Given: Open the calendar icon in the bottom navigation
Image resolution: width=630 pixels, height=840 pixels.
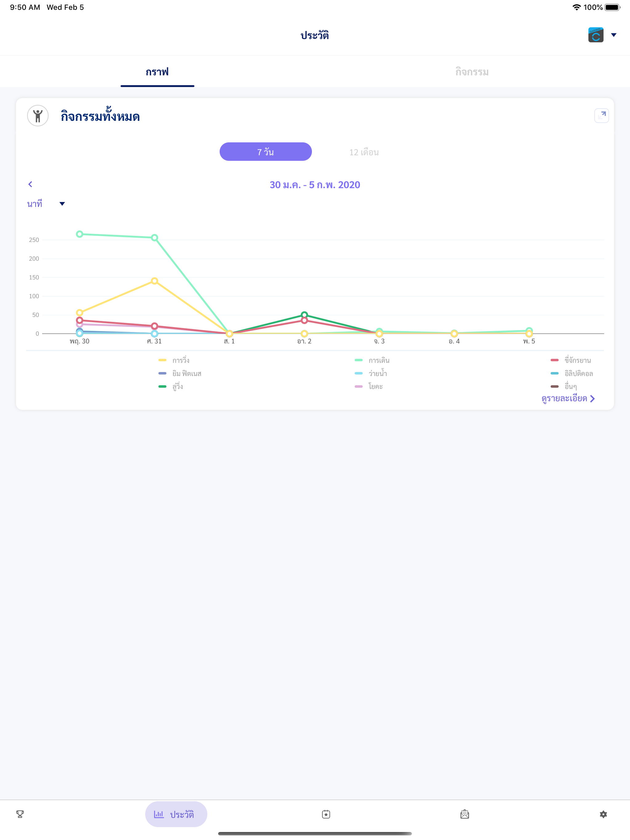Looking at the screenshot, I should [327, 814].
